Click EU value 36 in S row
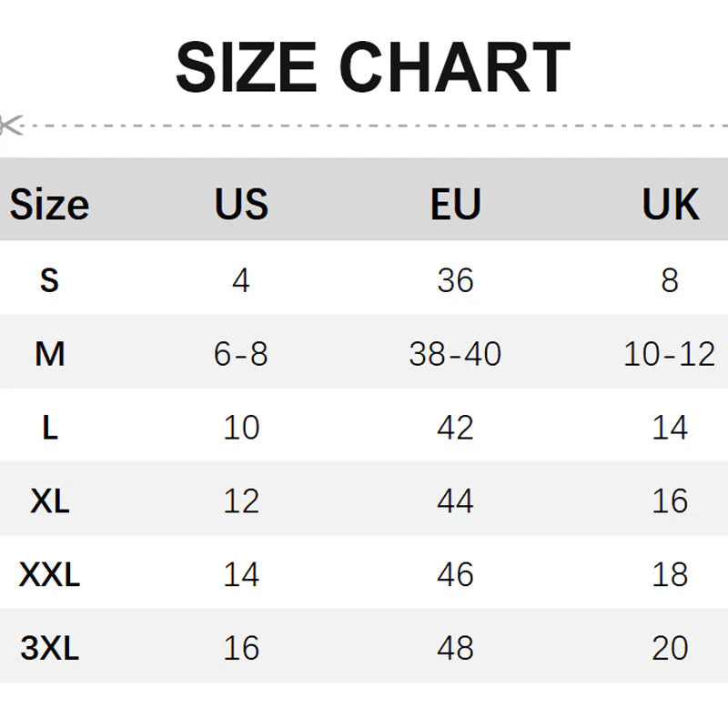This screenshot has width=728, height=728. pyautogui.click(x=455, y=280)
